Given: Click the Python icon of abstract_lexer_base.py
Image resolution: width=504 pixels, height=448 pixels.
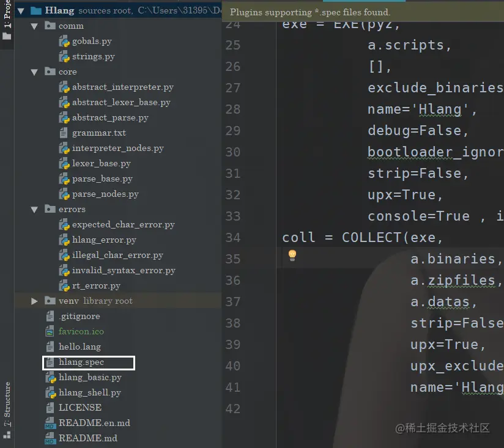Looking at the screenshot, I should pos(64,103).
